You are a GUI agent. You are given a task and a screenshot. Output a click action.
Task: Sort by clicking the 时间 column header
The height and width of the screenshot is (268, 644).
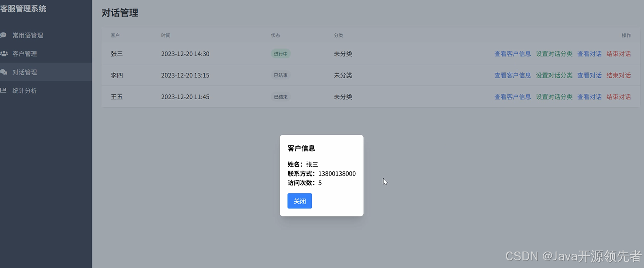[x=166, y=35]
